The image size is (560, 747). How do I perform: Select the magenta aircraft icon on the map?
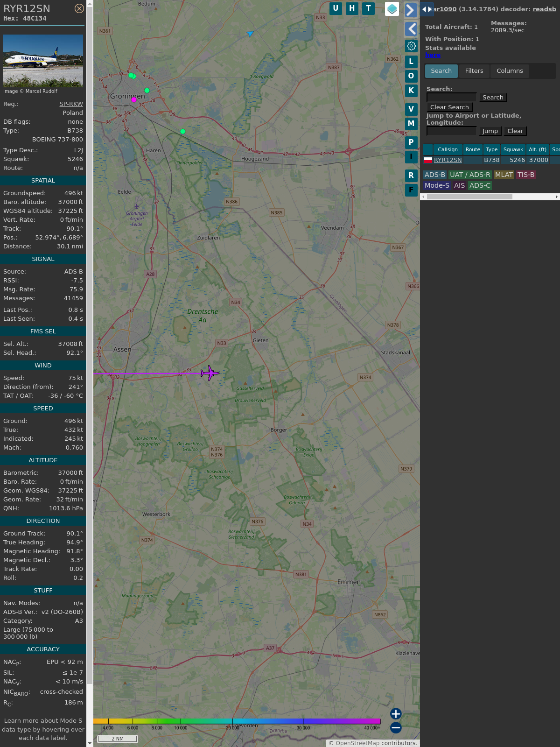click(210, 373)
